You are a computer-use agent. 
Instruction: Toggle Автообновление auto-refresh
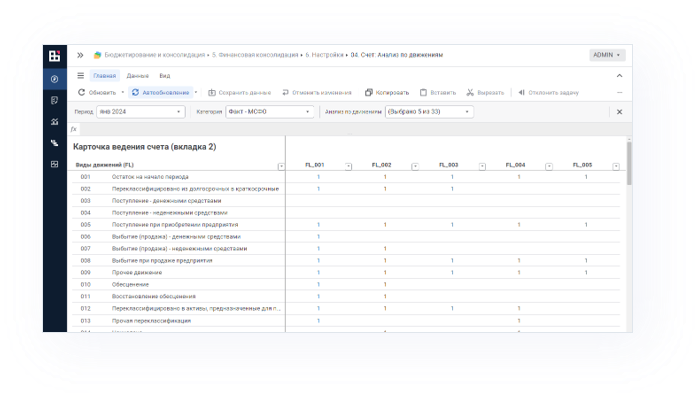(x=161, y=93)
